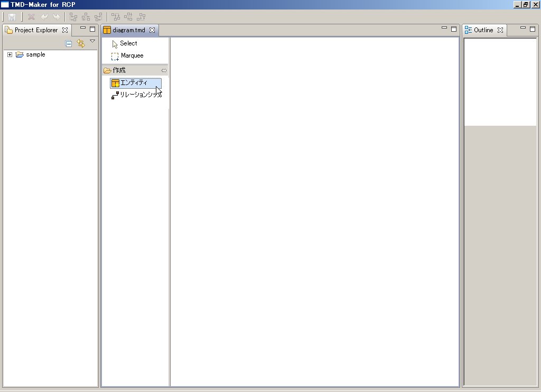This screenshot has height=392, width=541.
Task: Maximize the diagram editor area
Action: click(454, 29)
